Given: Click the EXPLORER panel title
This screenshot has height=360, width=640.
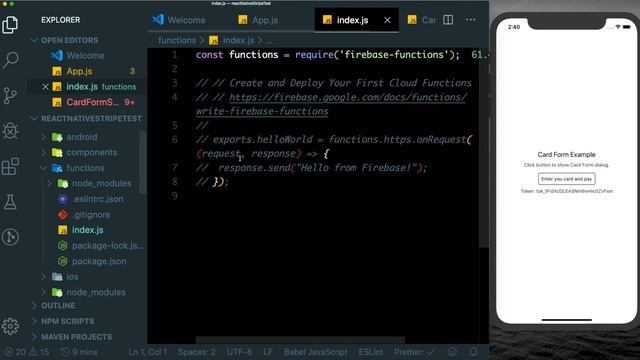Looking at the screenshot, I should point(60,20).
